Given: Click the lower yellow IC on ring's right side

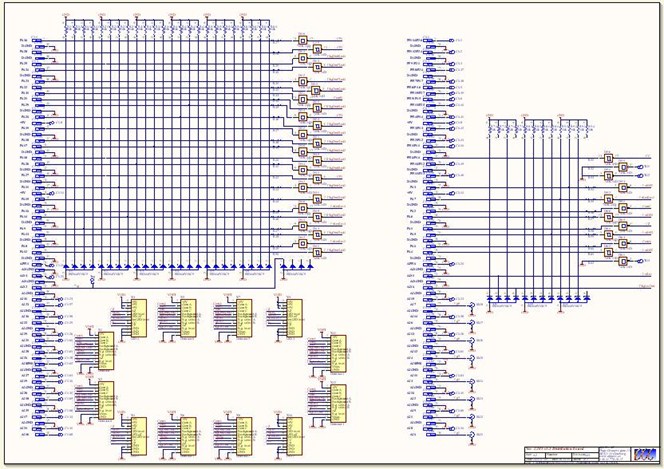Looking at the screenshot, I should click(x=339, y=400).
